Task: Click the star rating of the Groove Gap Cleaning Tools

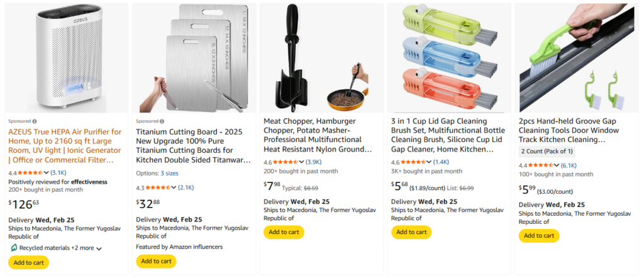Action: click(x=540, y=165)
